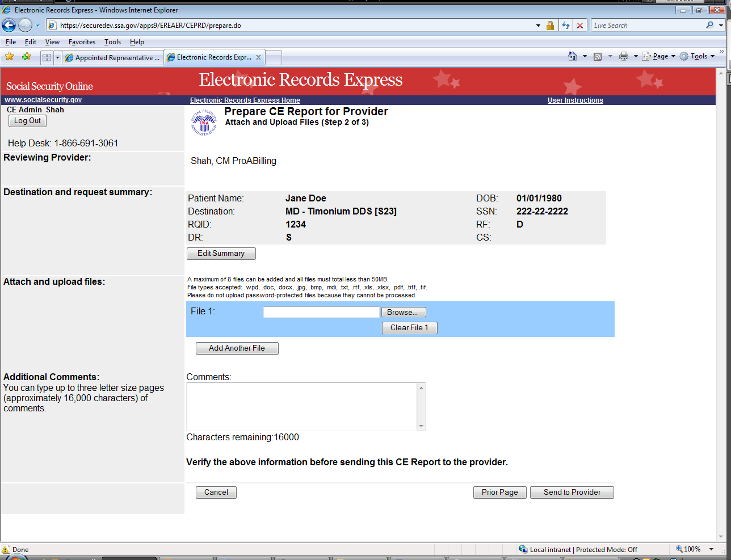Close the Electronic Records Express tab
Screen dimensions: 731x560
coord(258,57)
